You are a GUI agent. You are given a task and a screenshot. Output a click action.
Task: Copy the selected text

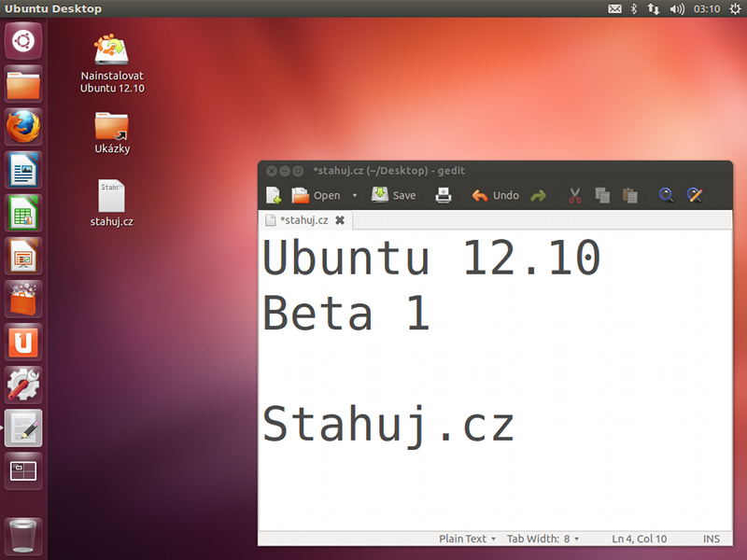point(602,195)
